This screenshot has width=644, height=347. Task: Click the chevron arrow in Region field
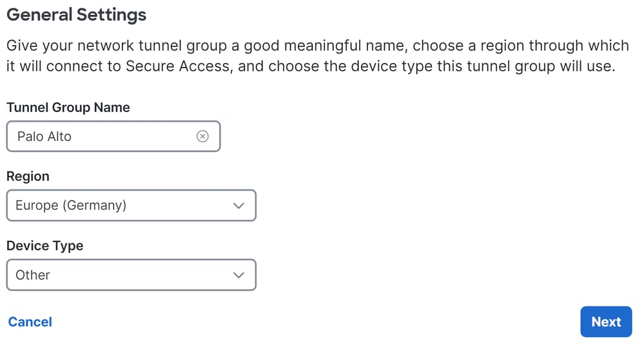coord(239,205)
